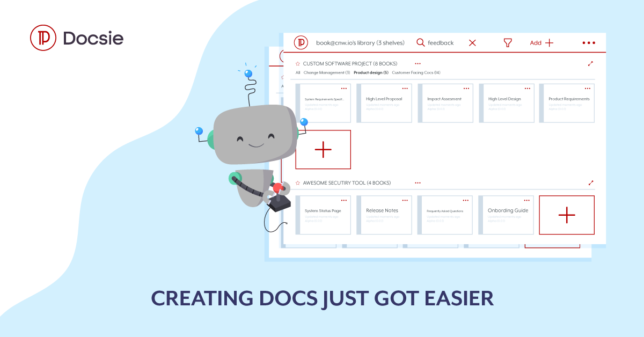Open the Impact Assesment book
Image resolution: width=644 pixels, height=337 pixels.
click(445, 103)
